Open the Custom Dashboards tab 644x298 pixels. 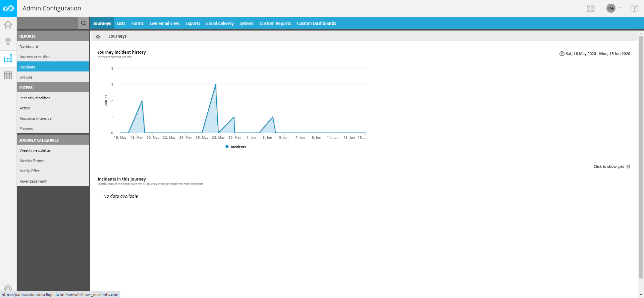click(x=316, y=23)
